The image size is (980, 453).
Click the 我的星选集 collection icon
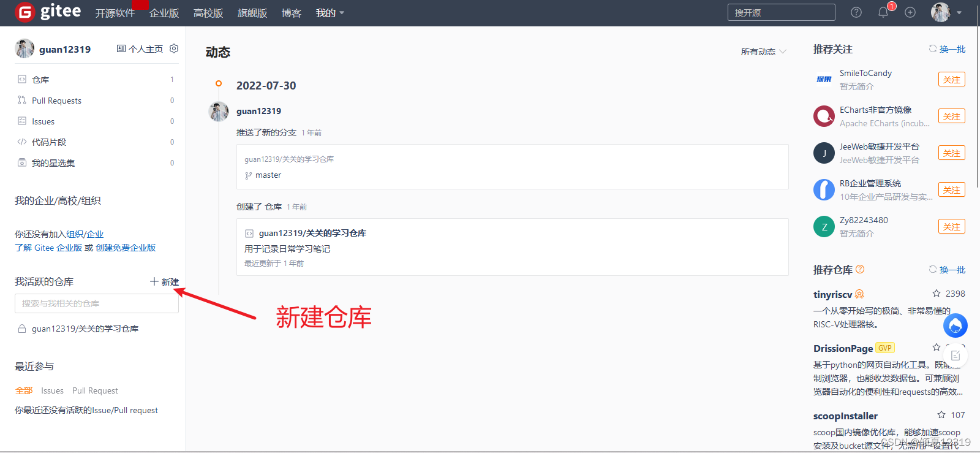(x=22, y=162)
